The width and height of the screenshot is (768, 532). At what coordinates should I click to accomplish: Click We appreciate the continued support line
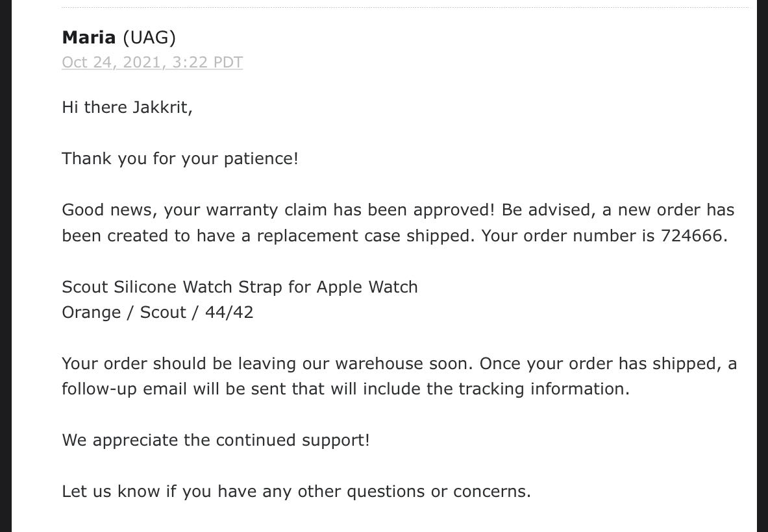216,440
